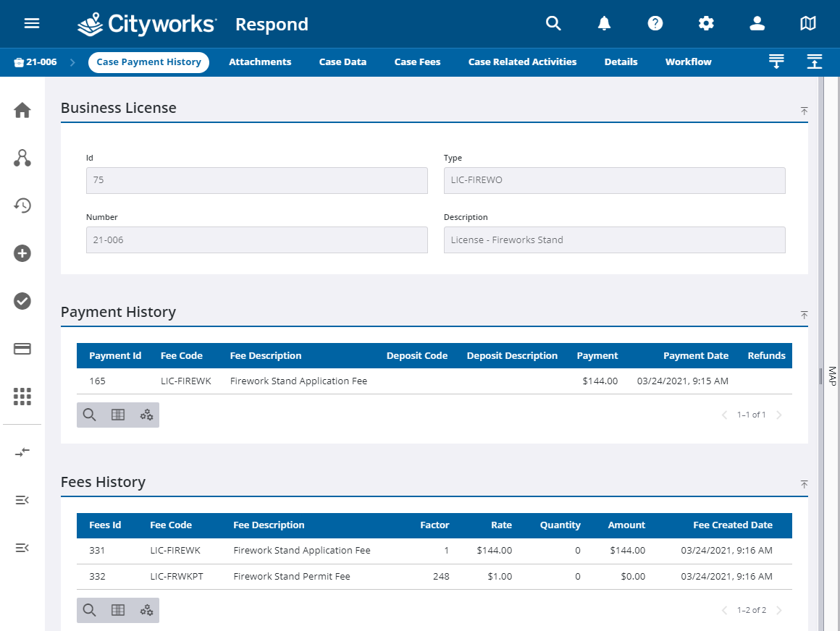Screen dimensions: 840x631
Task: Collapse the Business License section
Action: point(804,111)
